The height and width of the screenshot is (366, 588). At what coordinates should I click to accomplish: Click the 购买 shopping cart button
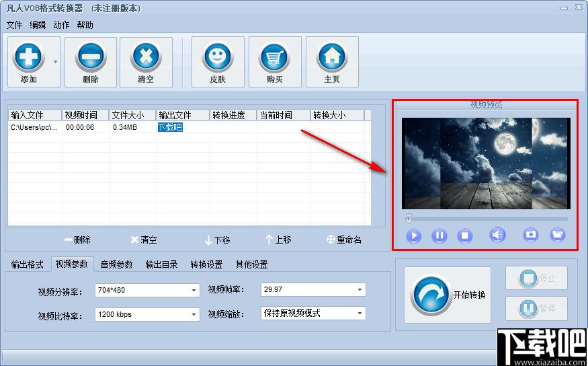[275, 62]
